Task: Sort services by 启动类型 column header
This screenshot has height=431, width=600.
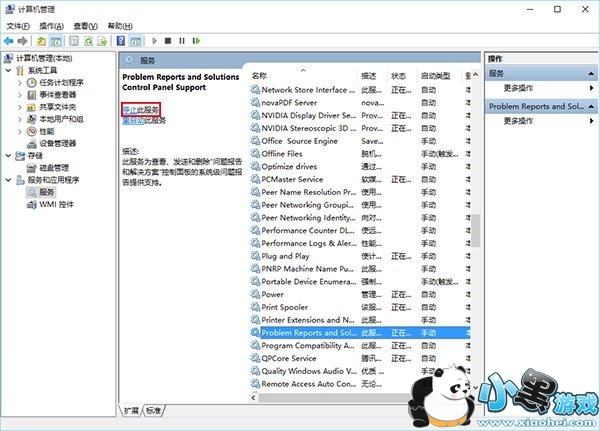Action: pos(435,76)
